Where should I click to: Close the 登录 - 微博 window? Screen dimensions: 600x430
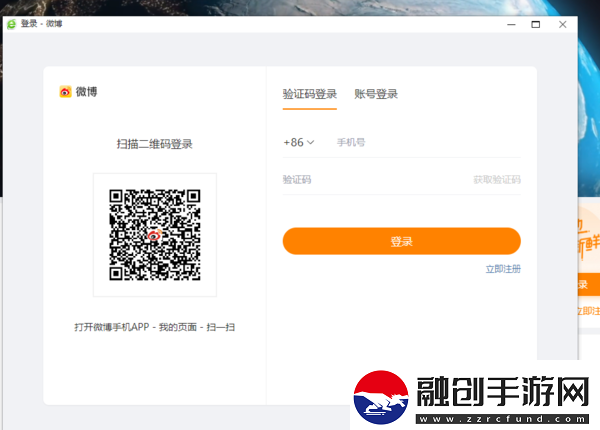[x=562, y=24]
